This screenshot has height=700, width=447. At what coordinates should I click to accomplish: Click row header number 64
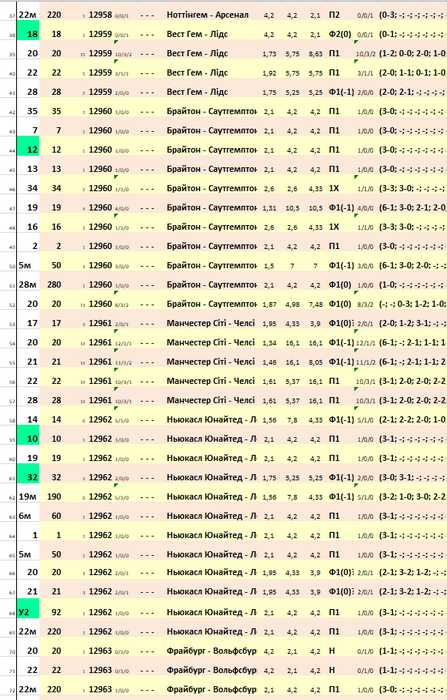12,536
